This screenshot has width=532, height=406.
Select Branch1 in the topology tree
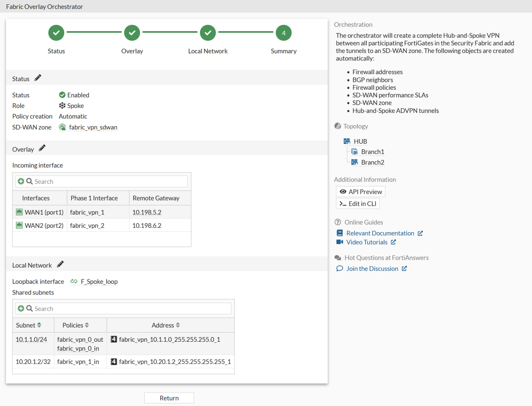pos(372,152)
